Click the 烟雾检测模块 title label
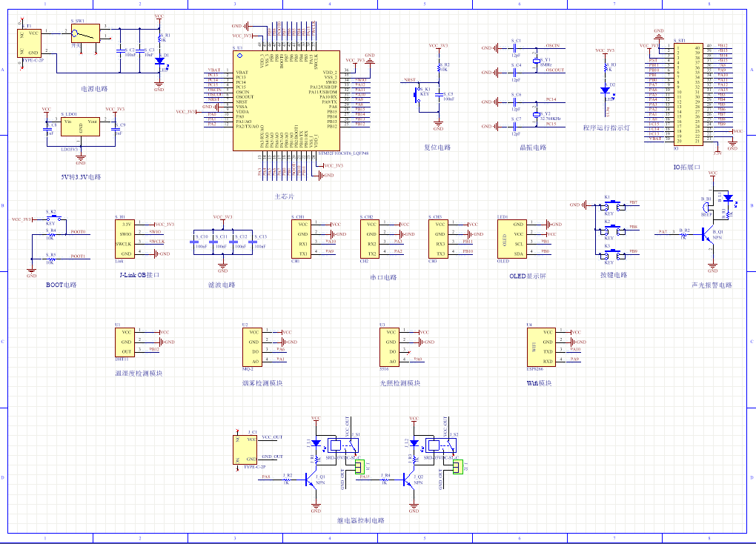The height and width of the screenshot is (544, 756). tap(262, 383)
